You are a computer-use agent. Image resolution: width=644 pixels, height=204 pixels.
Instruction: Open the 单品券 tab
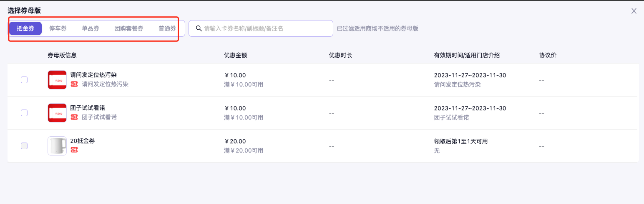pyautogui.click(x=91, y=29)
